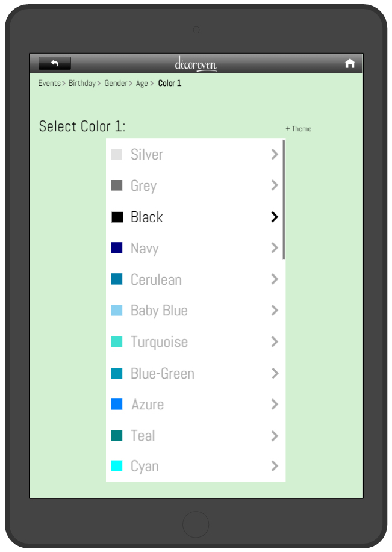The height and width of the screenshot is (552, 392).
Task: Pick the Navy color swatch
Action: (117, 248)
